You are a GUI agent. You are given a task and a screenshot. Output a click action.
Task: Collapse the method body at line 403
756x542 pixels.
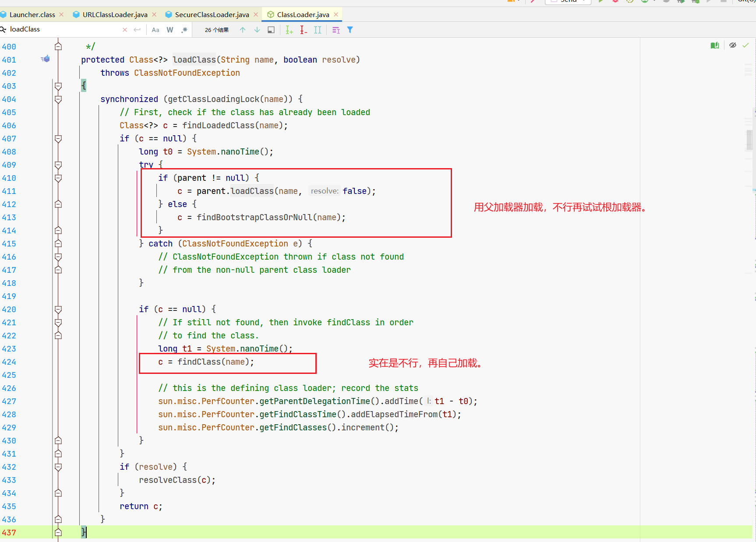tap(58, 86)
